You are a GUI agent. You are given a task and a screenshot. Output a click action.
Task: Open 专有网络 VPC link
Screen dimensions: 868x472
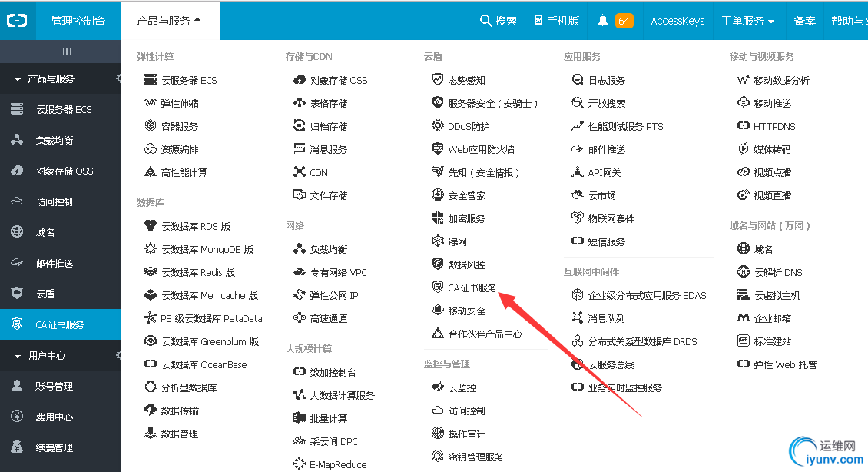[x=338, y=272]
